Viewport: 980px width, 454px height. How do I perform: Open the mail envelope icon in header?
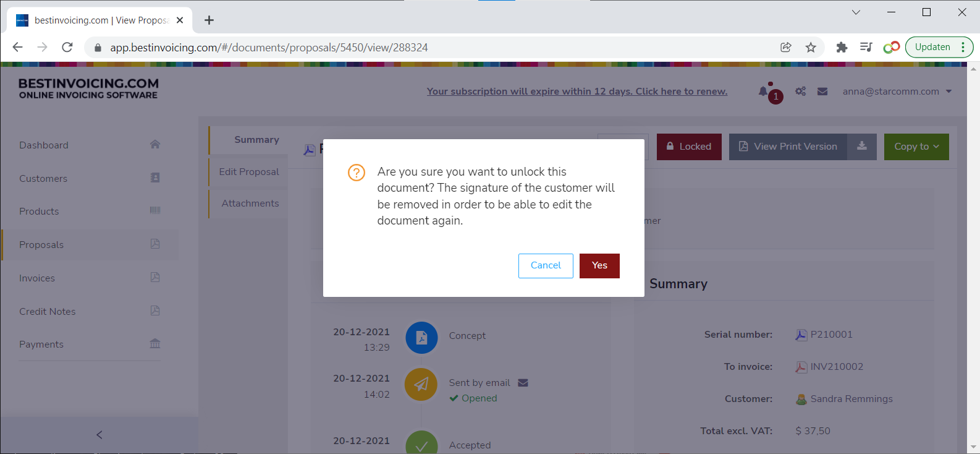point(822,92)
